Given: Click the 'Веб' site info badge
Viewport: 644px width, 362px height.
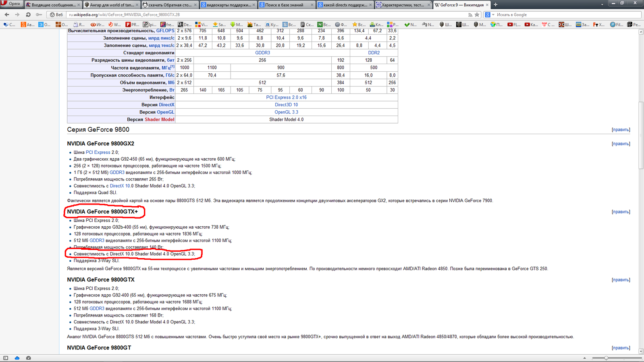Looking at the screenshot, I should [x=56, y=15].
